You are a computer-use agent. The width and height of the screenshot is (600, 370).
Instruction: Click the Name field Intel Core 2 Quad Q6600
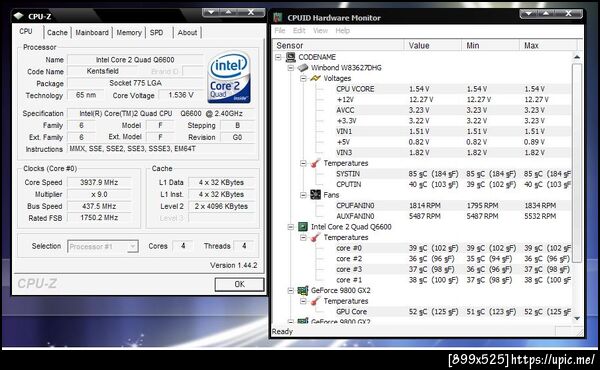(x=135, y=60)
